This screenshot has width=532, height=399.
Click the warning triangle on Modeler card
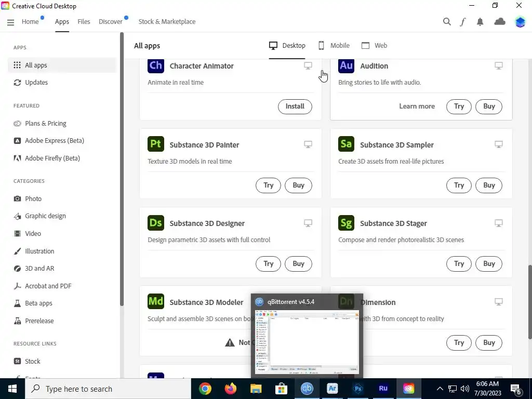(230, 342)
